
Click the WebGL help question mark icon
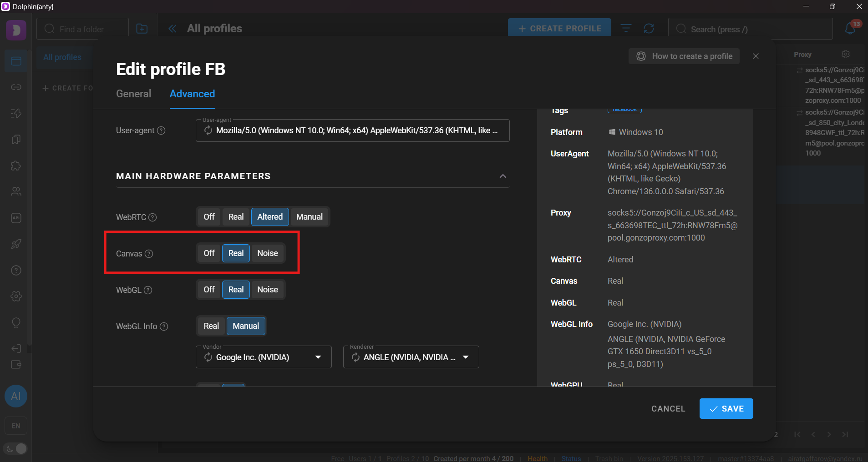(148, 290)
